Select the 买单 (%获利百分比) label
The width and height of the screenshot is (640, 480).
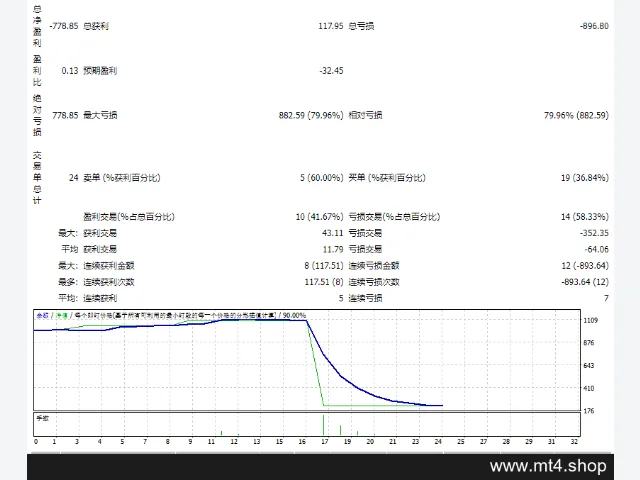387,178
